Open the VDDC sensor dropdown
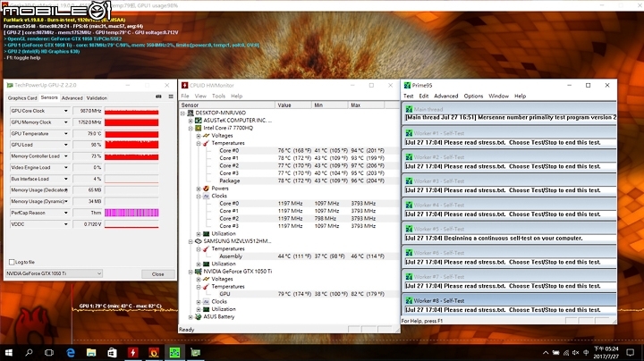The height and width of the screenshot is (361, 644). 65,224
